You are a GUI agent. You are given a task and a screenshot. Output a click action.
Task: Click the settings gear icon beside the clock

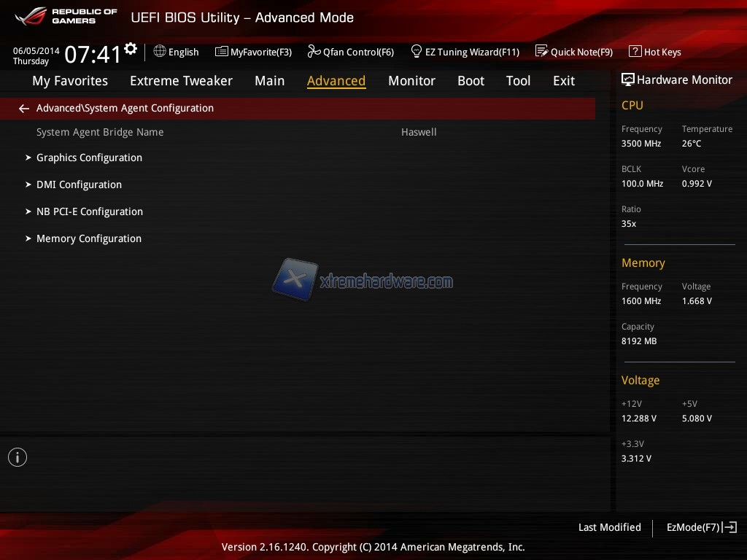tap(131, 49)
